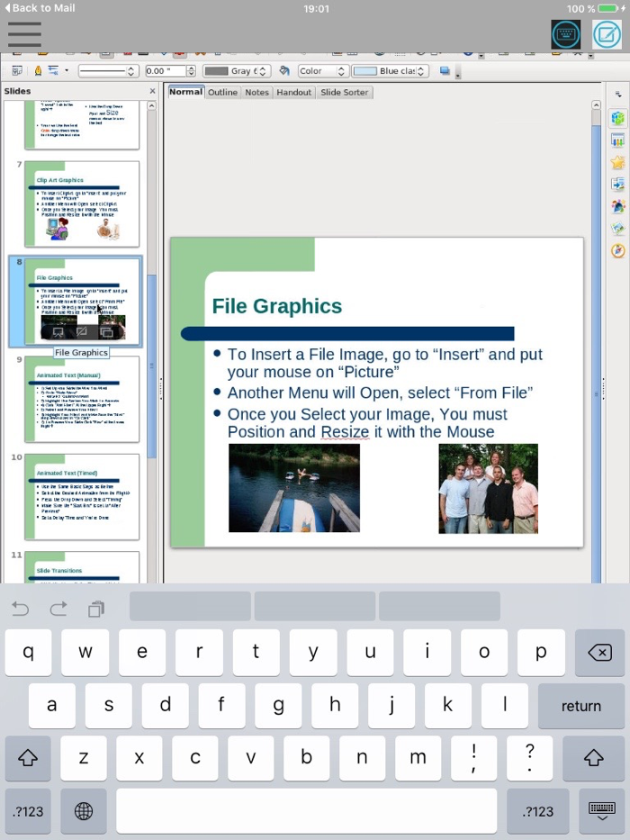This screenshot has width=630, height=840.
Task: Tap the question mark key
Action: coord(529,757)
